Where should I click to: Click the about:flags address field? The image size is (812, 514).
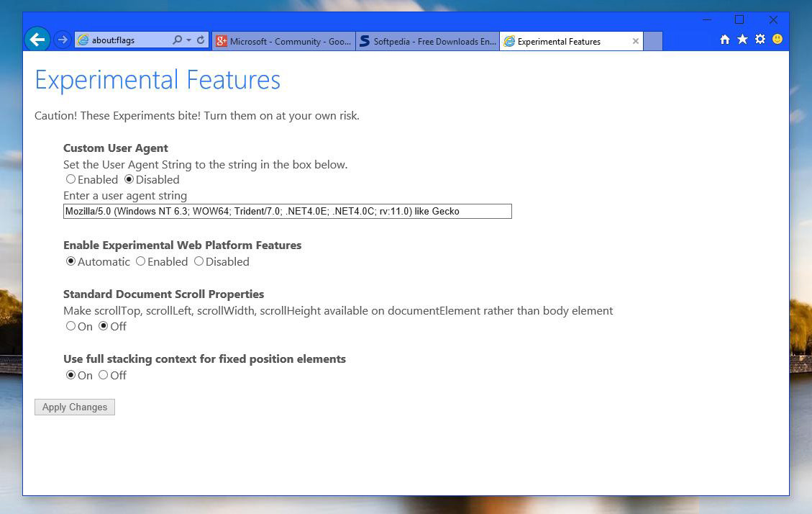(122, 40)
